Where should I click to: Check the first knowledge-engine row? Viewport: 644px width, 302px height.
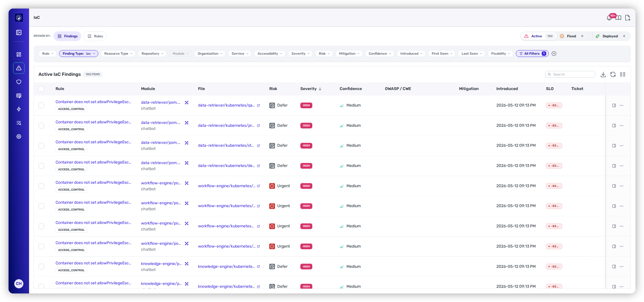point(41,267)
